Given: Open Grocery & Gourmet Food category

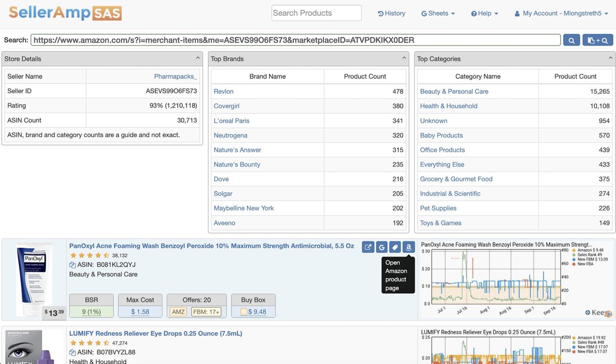Looking at the screenshot, I should click(x=456, y=179).
